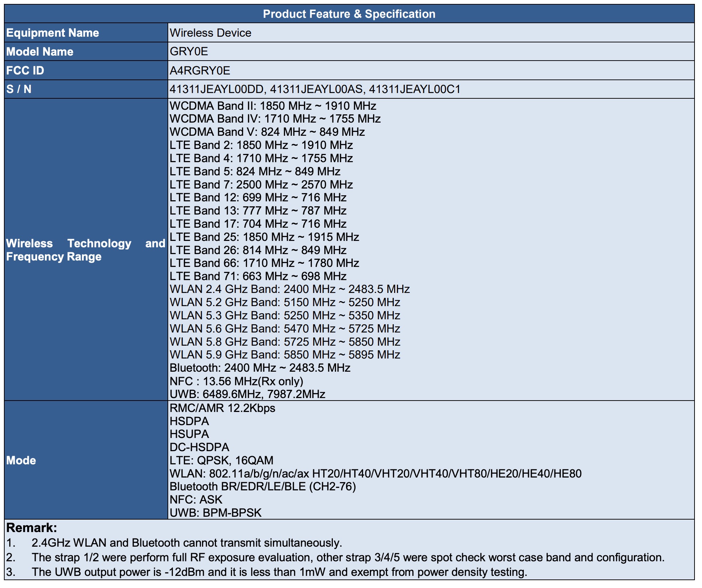
Task: Select the LTE Band 7 frequency entry
Action: [x=261, y=185]
